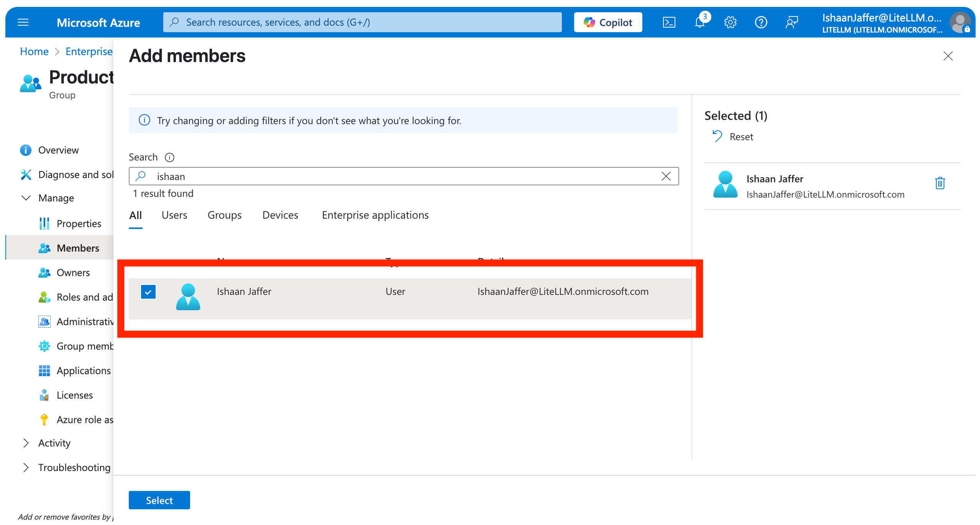Go to the Home breadcrumb link
Viewport: 980px width, 525px height.
click(34, 51)
